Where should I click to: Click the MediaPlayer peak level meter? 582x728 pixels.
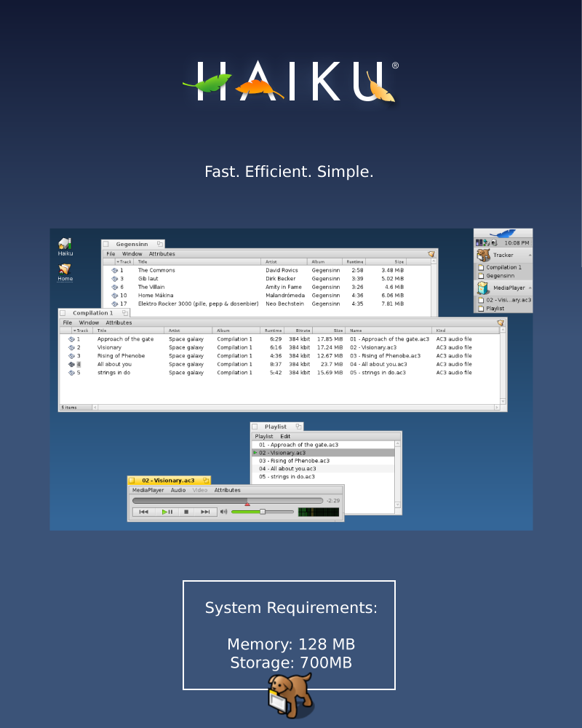[x=319, y=512]
